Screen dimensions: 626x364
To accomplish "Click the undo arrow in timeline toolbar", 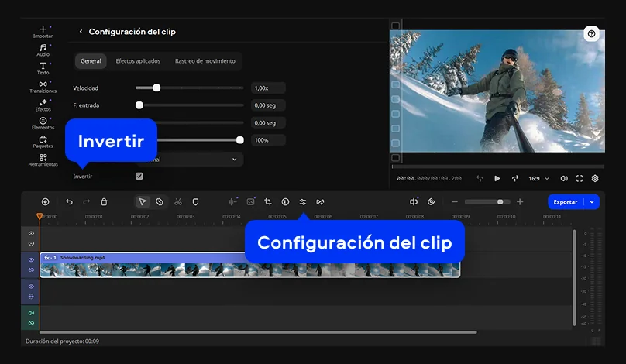I will tap(69, 201).
